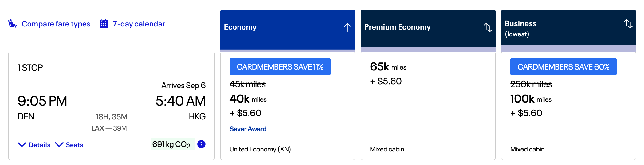644x165 pixels.
Task: Click the Cardmembers Save 60% badge
Action: 563,67
